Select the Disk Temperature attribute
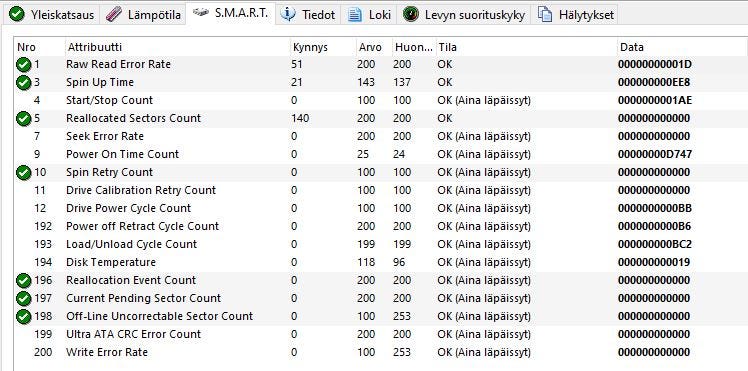 tap(111, 262)
